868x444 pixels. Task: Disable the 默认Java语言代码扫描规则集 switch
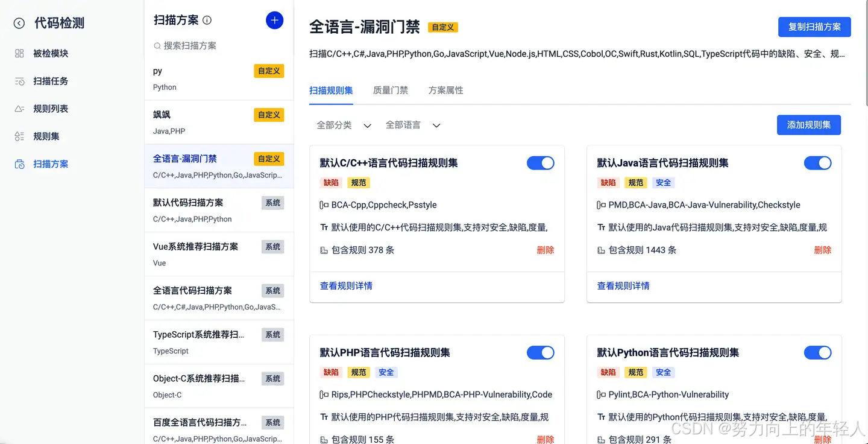pos(818,163)
